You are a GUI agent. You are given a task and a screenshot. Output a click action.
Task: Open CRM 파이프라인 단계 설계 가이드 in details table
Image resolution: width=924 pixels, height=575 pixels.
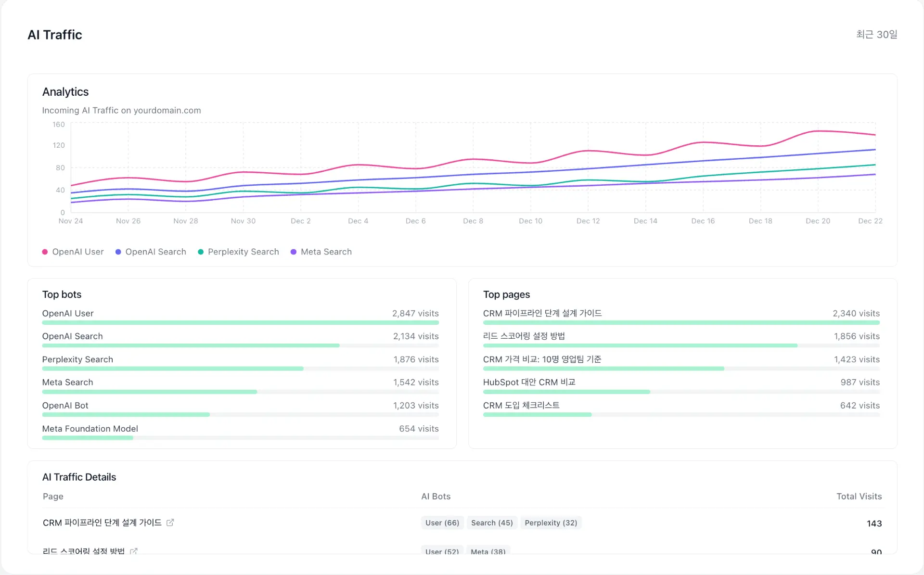click(x=102, y=523)
